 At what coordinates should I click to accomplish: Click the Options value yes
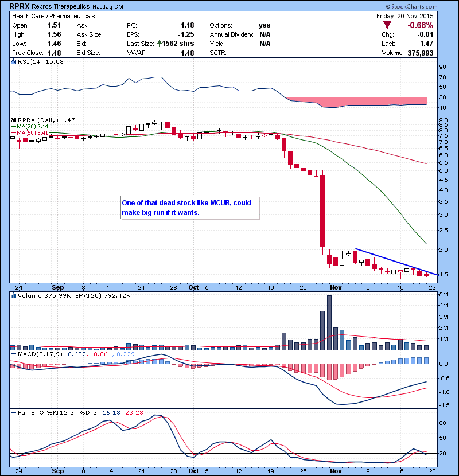pyautogui.click(x=264, y=25)
